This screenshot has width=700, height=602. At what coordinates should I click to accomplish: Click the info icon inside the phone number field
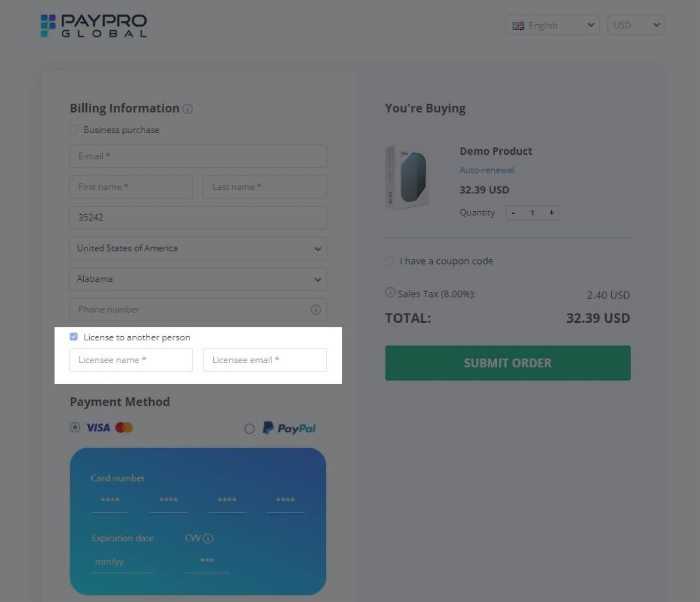coord(316,309)
